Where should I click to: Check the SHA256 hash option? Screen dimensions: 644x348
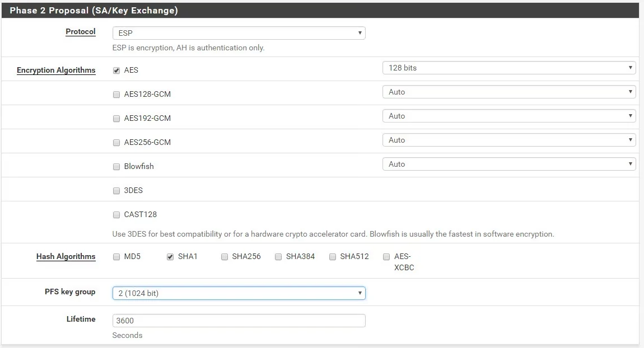coord(224,256)
